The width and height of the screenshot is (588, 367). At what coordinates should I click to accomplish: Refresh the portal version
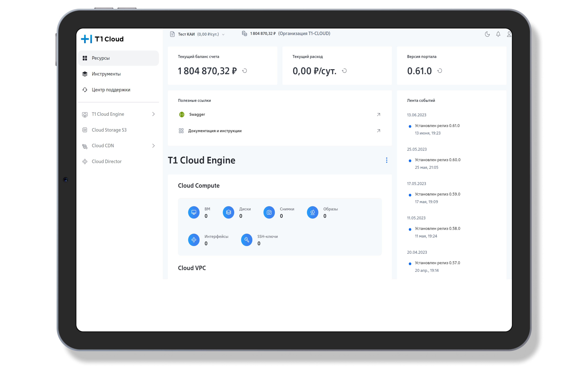439,71
